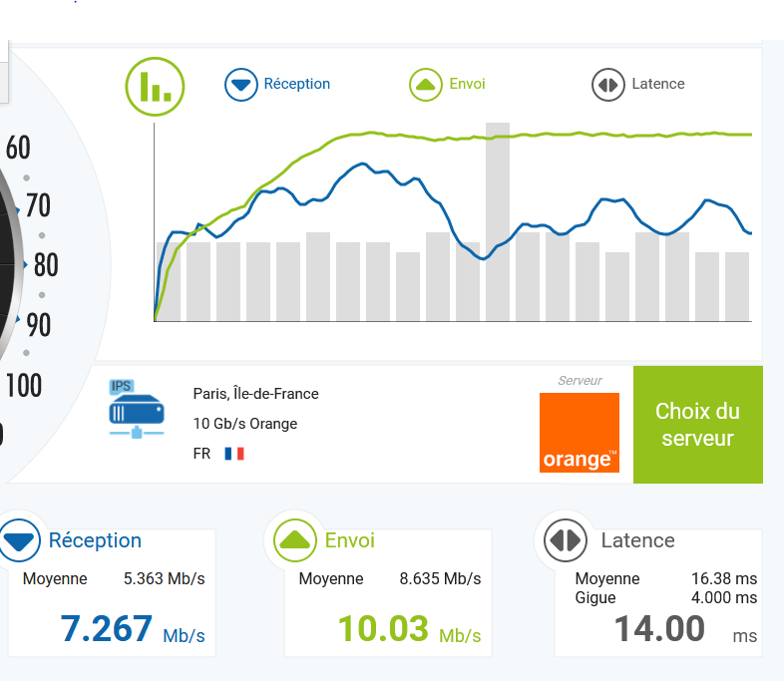Click the tallest latency bar in graph
Screen dimensions: 784x681
497,221
